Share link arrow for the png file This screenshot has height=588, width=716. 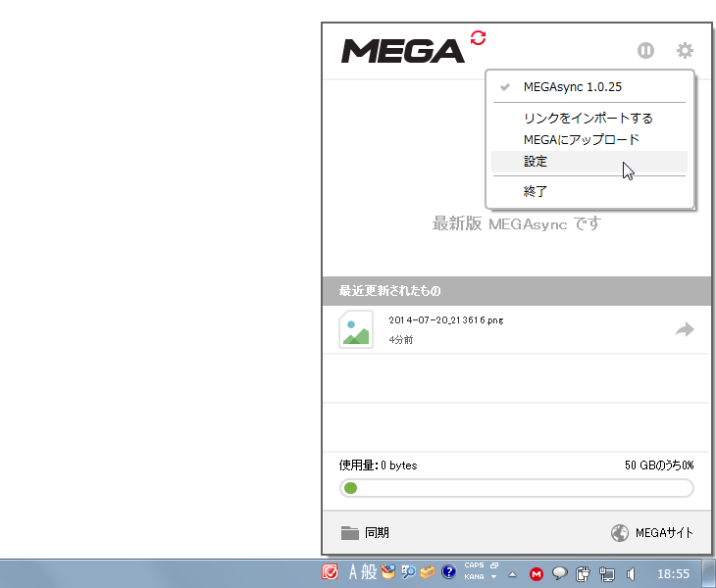tap(685, 329)
